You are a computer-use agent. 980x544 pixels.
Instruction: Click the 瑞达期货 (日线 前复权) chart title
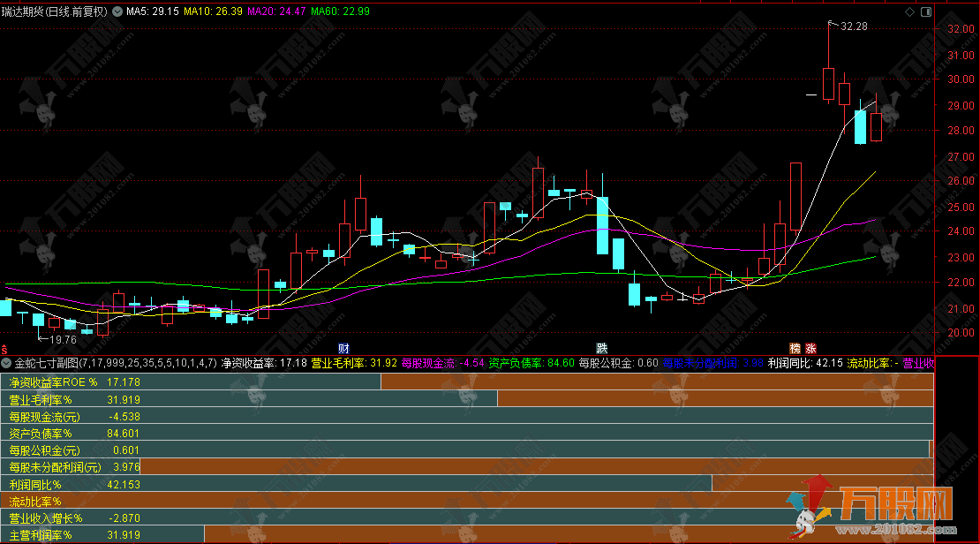tap(55, 12)
